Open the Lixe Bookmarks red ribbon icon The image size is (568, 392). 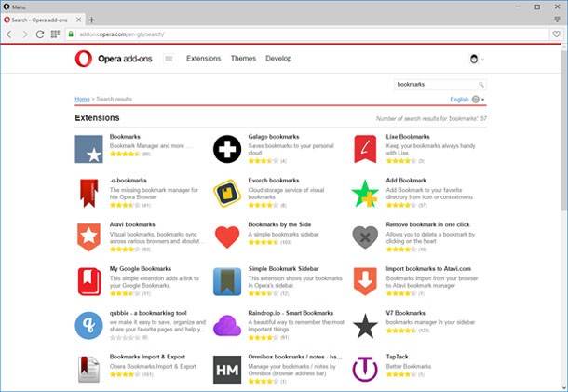click(365, 149)
